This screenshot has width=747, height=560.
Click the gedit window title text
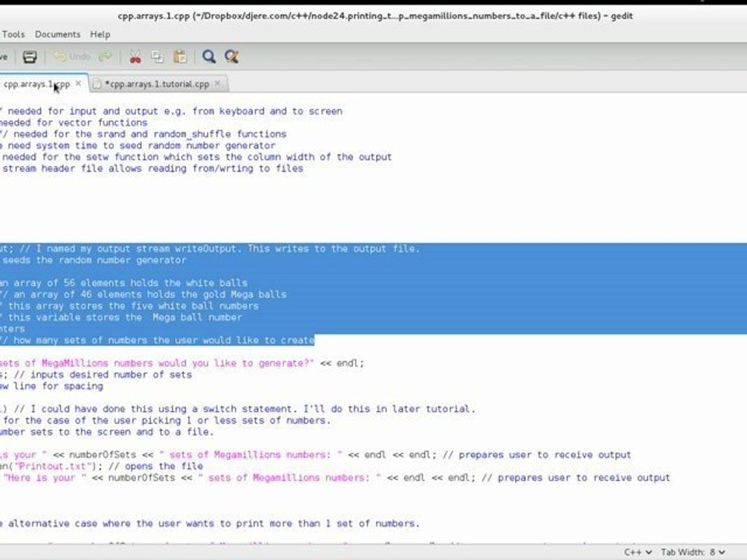coord(375,16)
